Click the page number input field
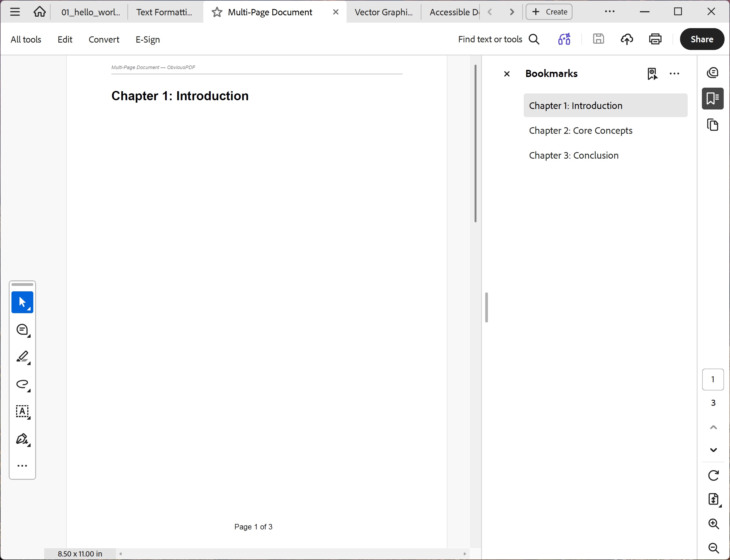Screen dimensions: 730x560 713,379
